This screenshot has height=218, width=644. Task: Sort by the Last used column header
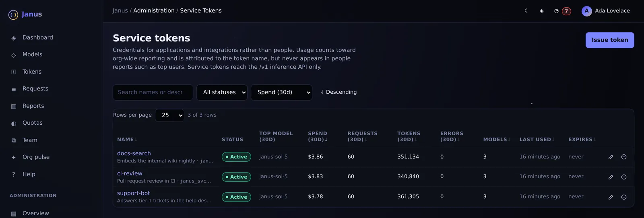537,140
